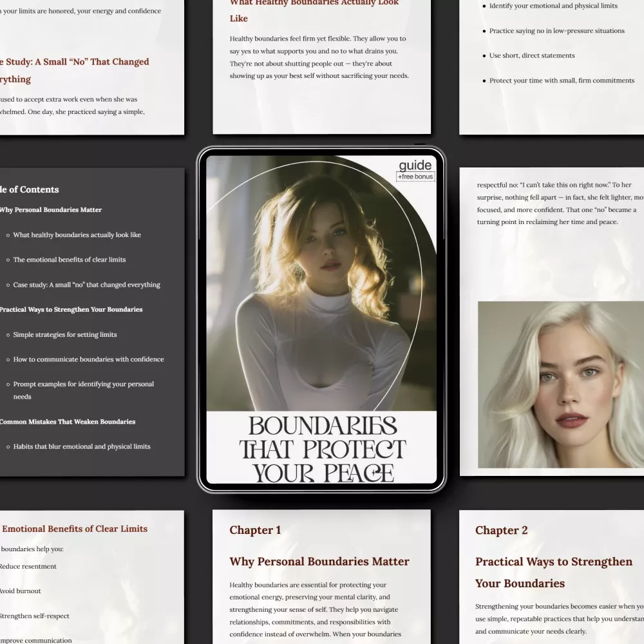
Task: Select the "Use short, direct statements" bullet
Action: [x=531, y=55]
